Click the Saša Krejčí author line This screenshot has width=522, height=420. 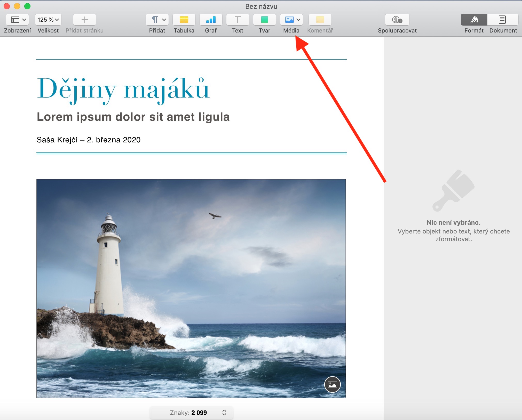(89, 140)
